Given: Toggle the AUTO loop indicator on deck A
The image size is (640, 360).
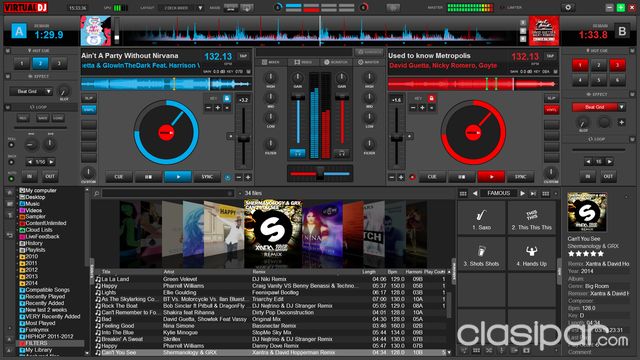Looking at the screenshot, I should [x=11, y=178].
